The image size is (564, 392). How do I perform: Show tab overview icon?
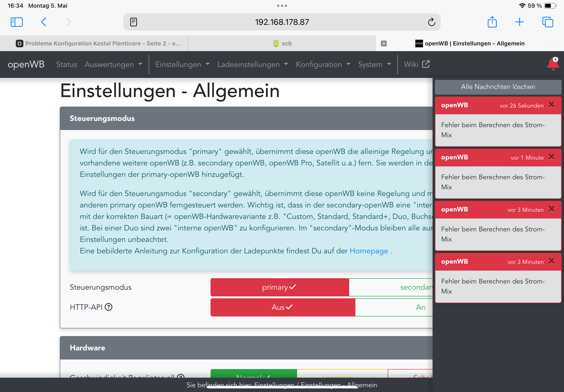pyautogui.click(x=547, y=22)
